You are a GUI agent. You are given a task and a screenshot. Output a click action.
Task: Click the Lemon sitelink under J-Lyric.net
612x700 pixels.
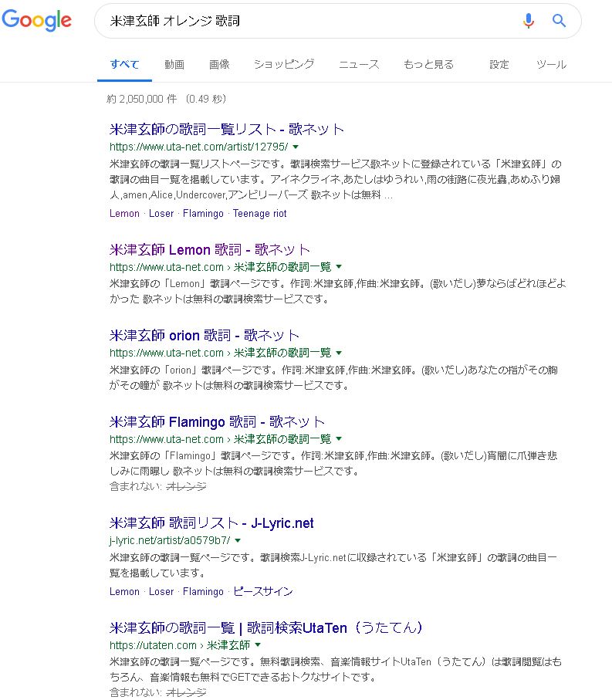coord(124,591)
